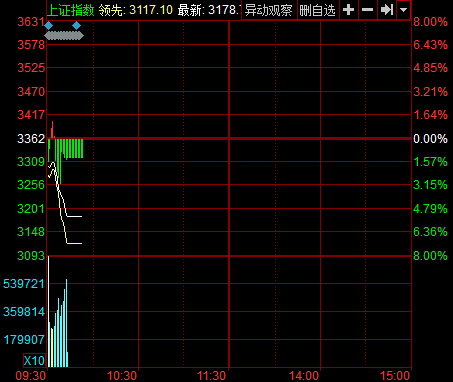
Task: Click the red spike above the baseline
Action: (x=52, y=129)
